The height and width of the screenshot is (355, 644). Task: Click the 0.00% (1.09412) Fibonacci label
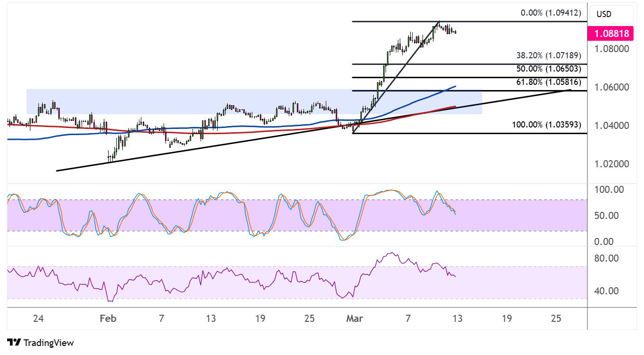coord(551,13)
